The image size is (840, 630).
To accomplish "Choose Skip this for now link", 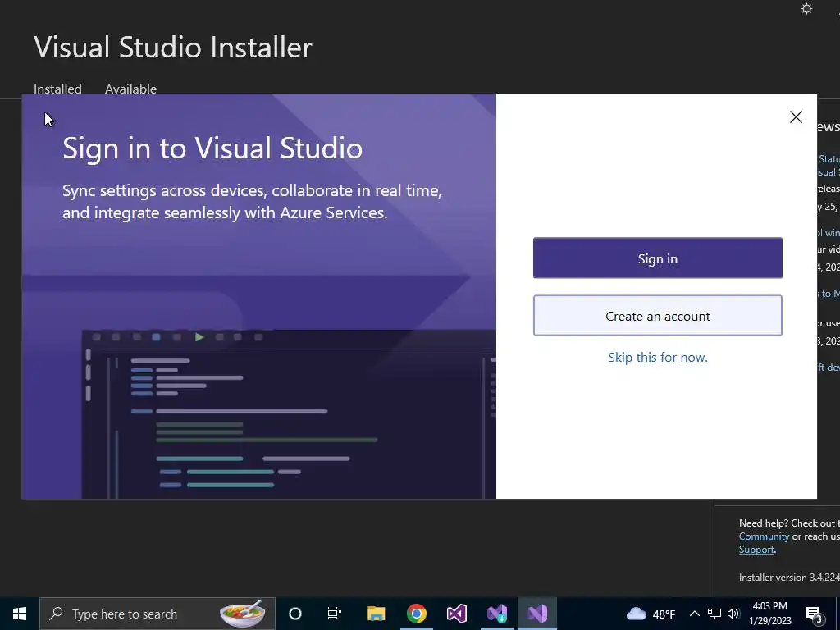I will point(657,358).
